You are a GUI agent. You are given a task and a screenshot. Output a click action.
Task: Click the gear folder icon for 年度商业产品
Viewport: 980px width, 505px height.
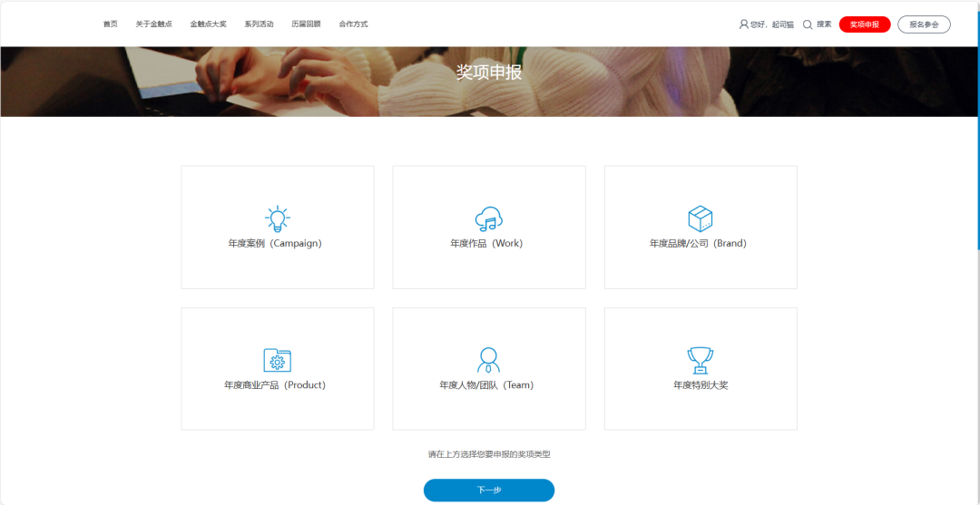(x=277, y=360)
